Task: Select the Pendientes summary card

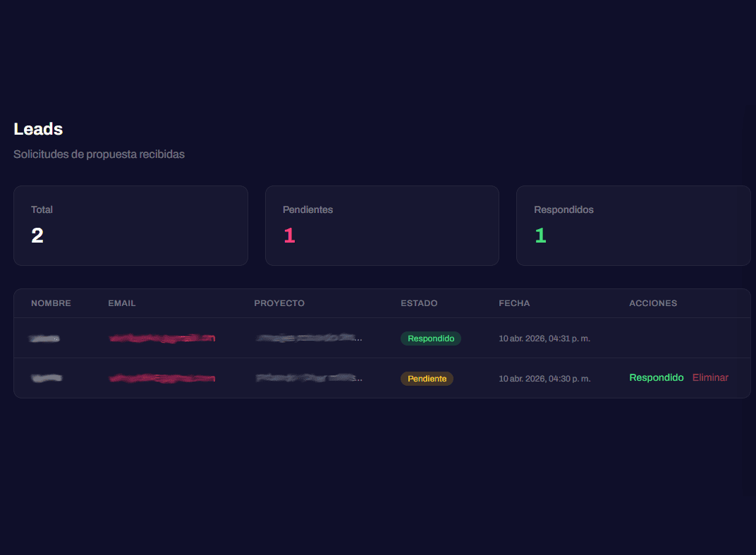Action: click(382, 226)
